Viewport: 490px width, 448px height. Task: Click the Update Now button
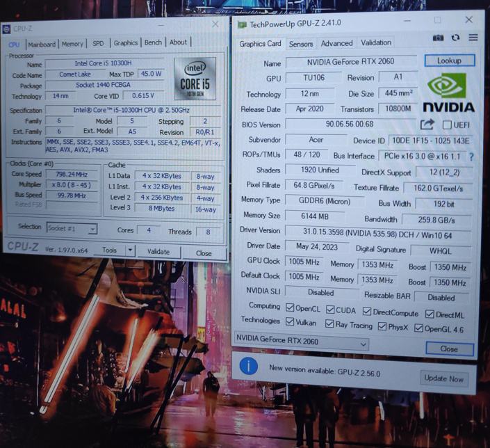pos(443,379)
